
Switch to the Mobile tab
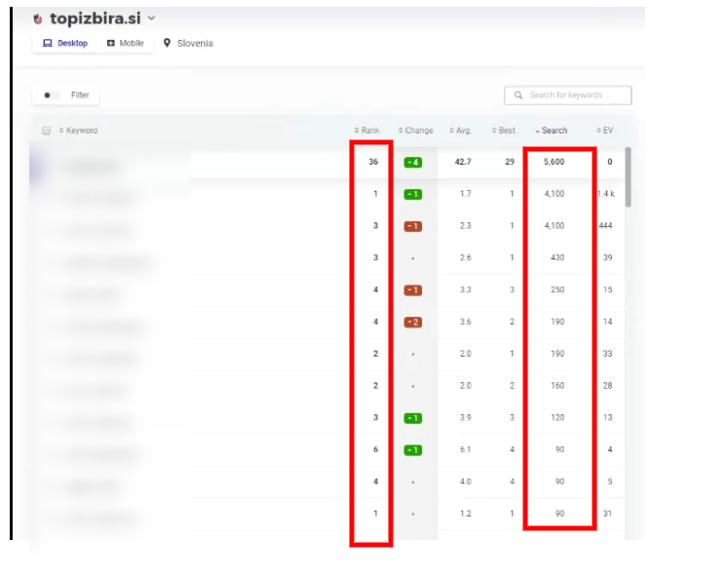point(126,43)
